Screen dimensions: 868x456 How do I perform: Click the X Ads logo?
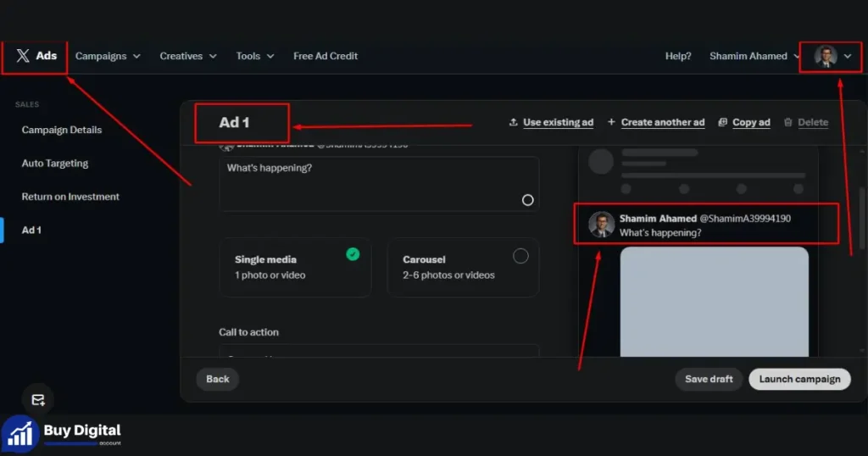[x=36, y=56]
